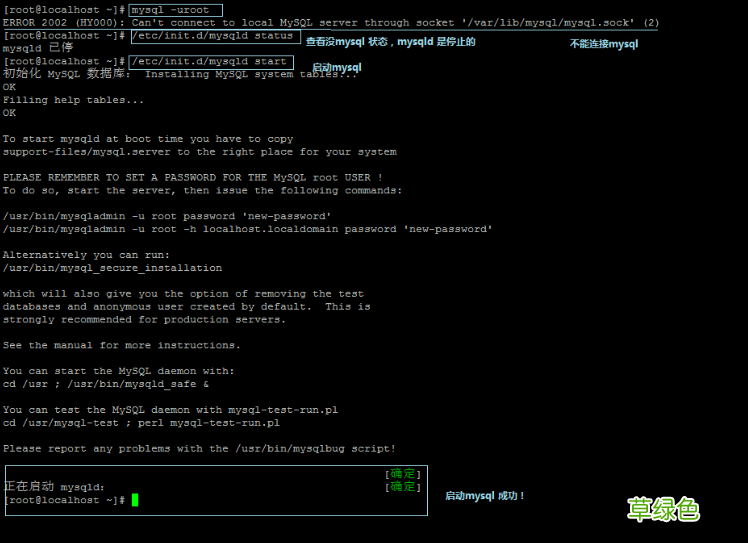Viewport: 748px width, 543px height.
Task: Click the green terminal cursor at the prompt
Action: tap(135, 500)
